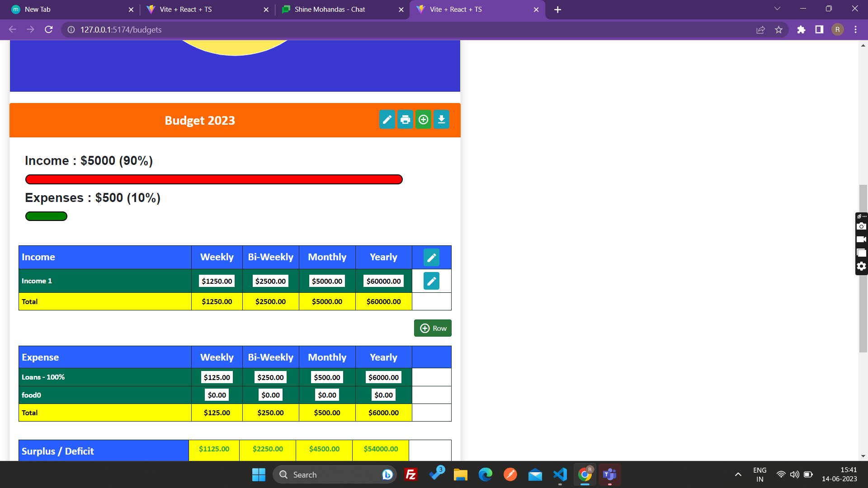This screenshot has width=868, height=488.
Task: Open the Chrome extensions puzzle icon
Action: pyautogui.click(x=801, y=30)
